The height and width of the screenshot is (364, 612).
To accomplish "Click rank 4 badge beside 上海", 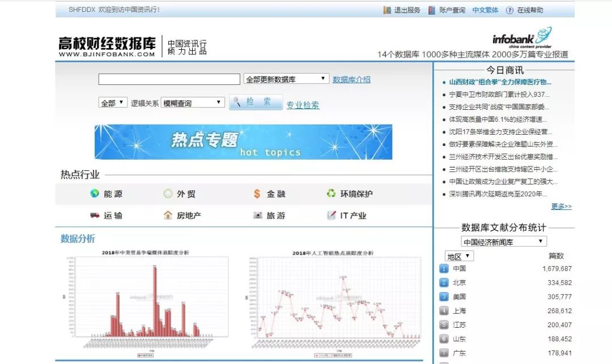I will click(x=444, y=311).
